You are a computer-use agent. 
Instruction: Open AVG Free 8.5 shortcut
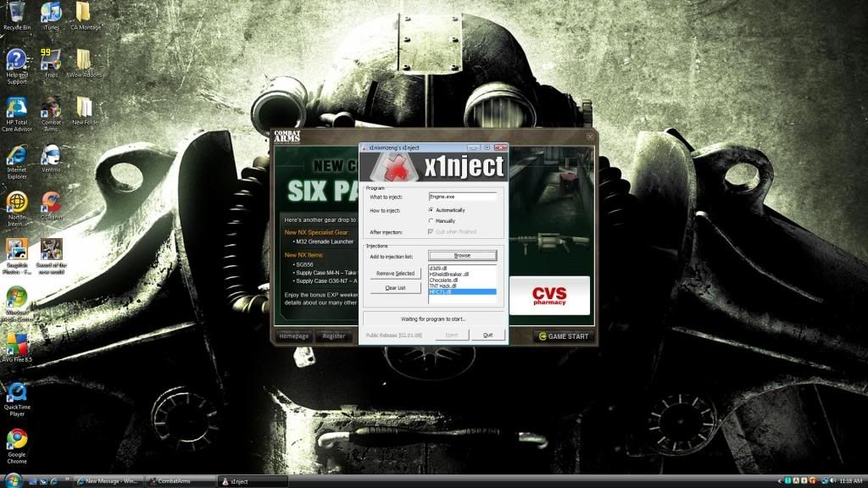17,348
